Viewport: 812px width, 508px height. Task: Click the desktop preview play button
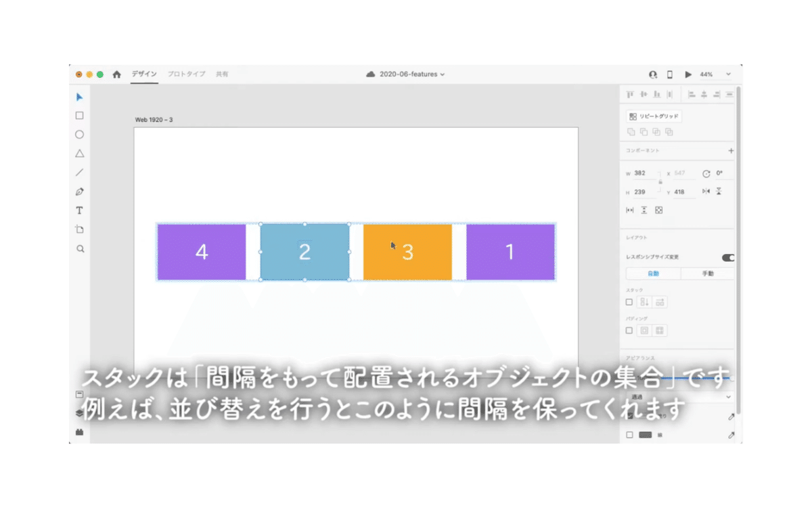(x=688, y=75)
